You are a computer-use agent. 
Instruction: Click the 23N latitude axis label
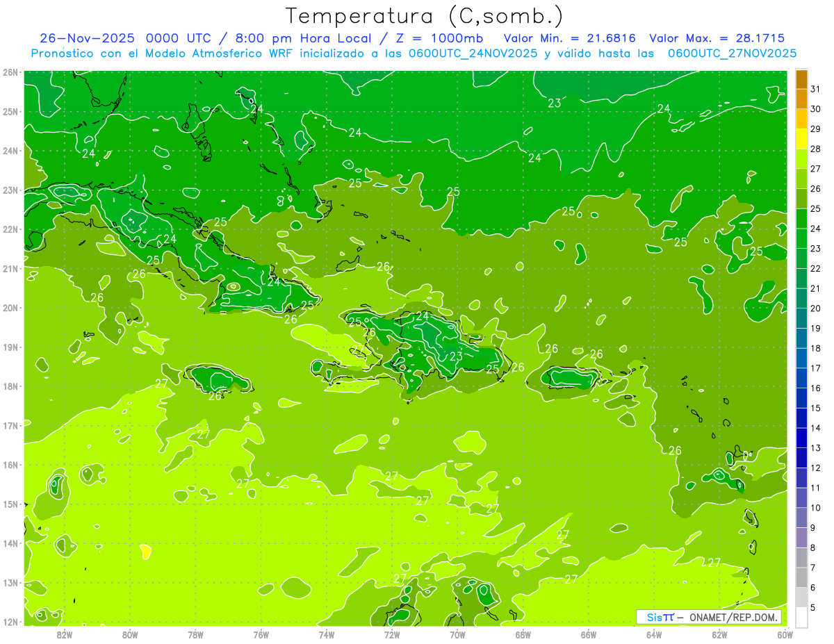pyautogui.click(x=10, y=190)
